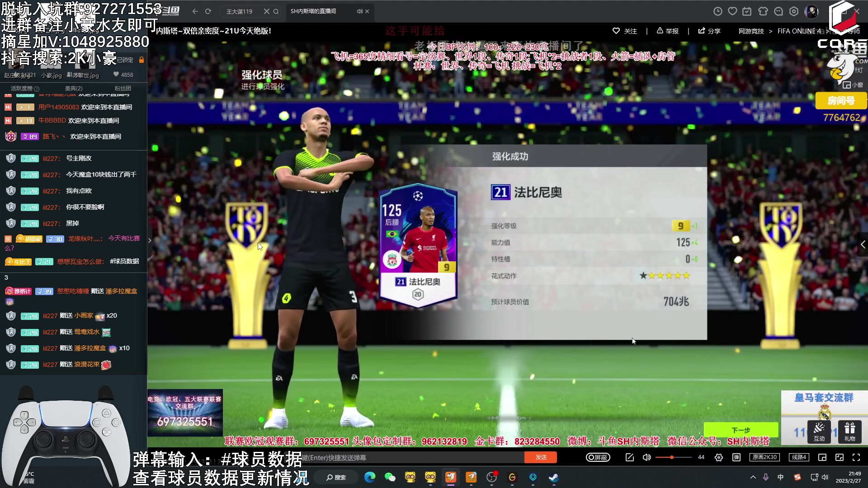
Task: Open the watch history clock icon
Action: tap(717, 11)
